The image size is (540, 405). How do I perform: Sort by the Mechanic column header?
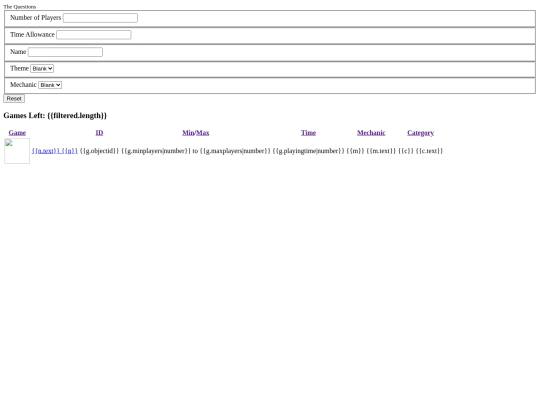click(371, 133)
